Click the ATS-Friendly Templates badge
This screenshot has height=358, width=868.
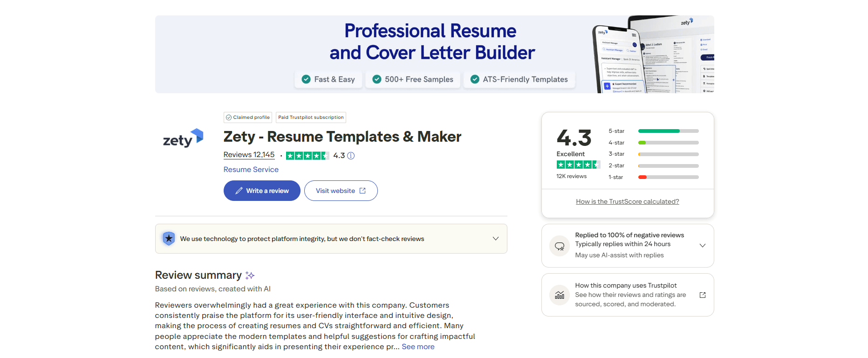point(519,79)
